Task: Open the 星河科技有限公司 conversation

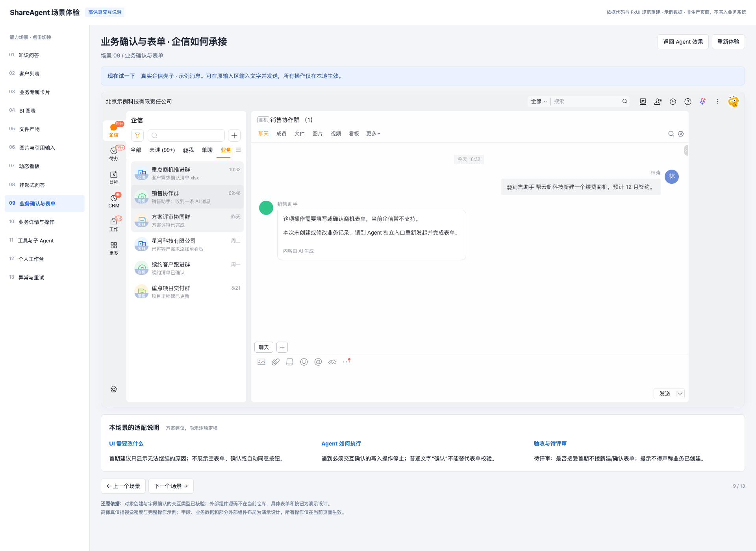Action: coord(187,244)
